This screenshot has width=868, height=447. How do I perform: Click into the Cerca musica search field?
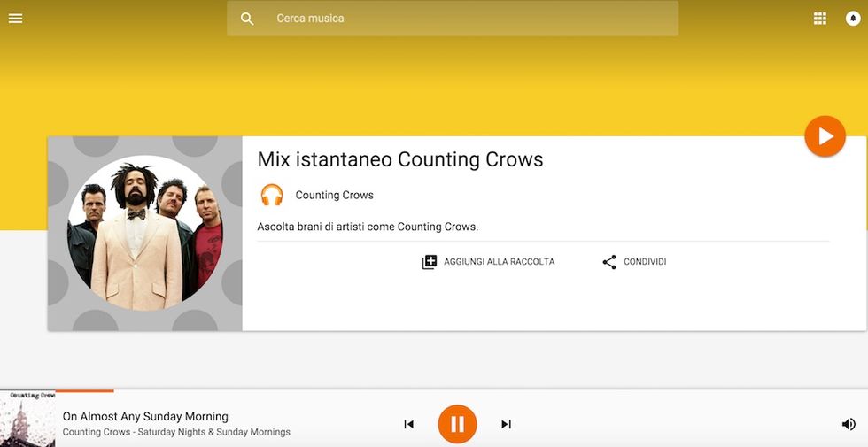pos(453,19)
